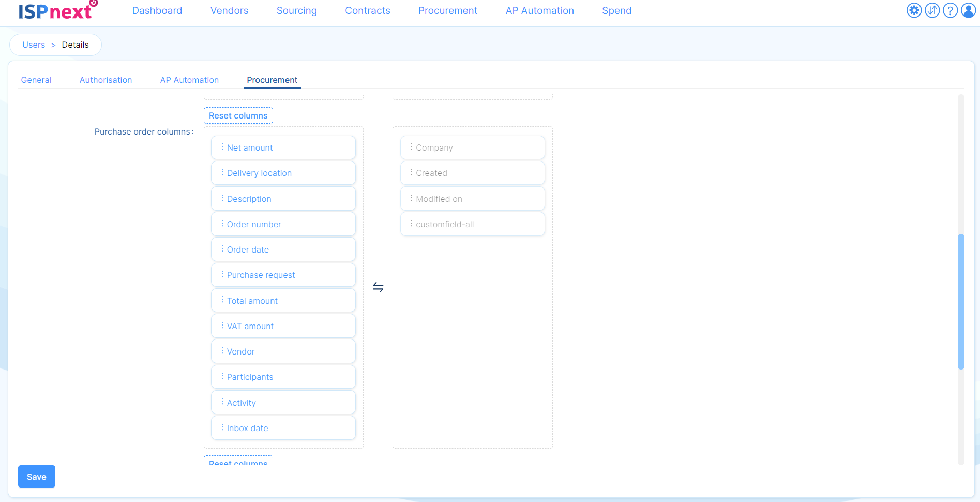Click the swap columns arrows icon
This screenshot has width=980, height=502.
(378, 287)
